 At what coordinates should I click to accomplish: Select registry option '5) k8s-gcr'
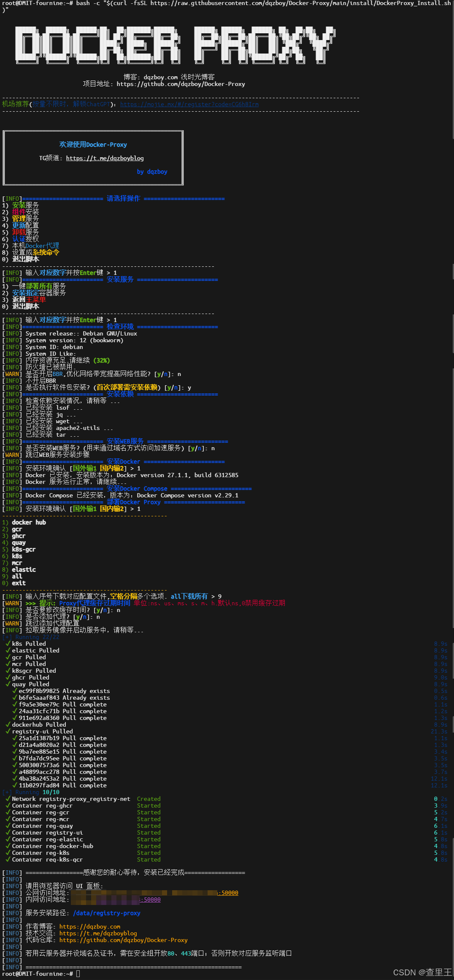[x=19, y=549]
